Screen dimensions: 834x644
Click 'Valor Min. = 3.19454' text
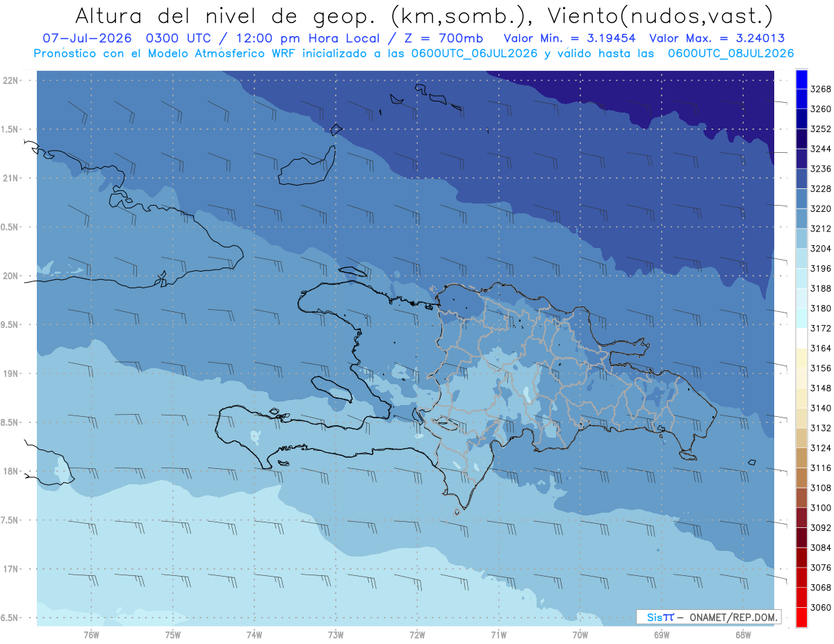(x=571, y=38)
